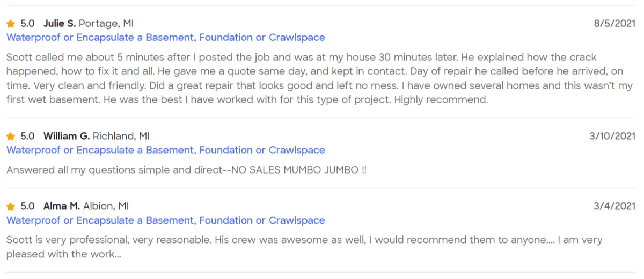The image size is (644, 279).
Task: Open the Waterproof link under Alma M.
Action: [x=166, y=220]
